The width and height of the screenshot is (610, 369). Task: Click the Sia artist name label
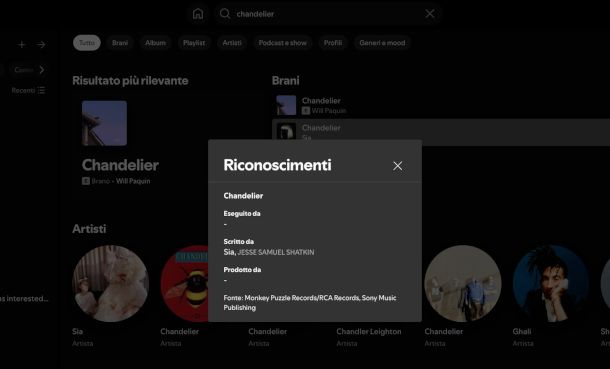(x=77, y=331)
